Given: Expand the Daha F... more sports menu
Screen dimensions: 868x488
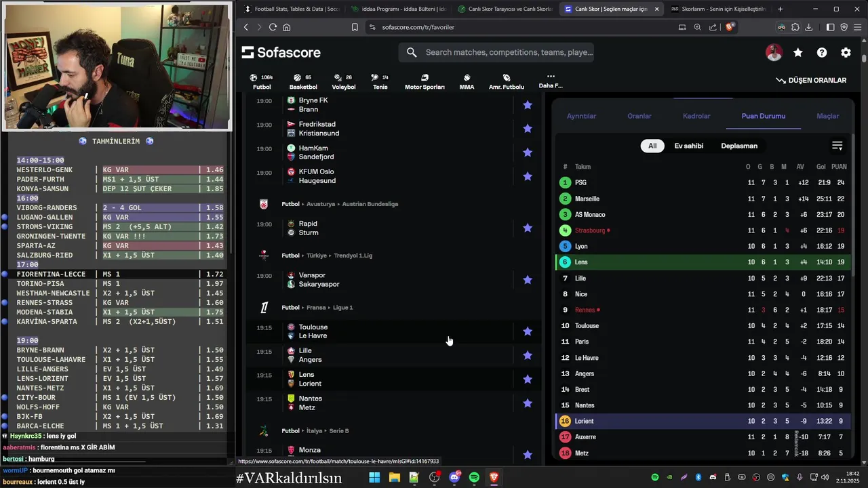Looking at the screenshot, I should (x=551, y=81).
